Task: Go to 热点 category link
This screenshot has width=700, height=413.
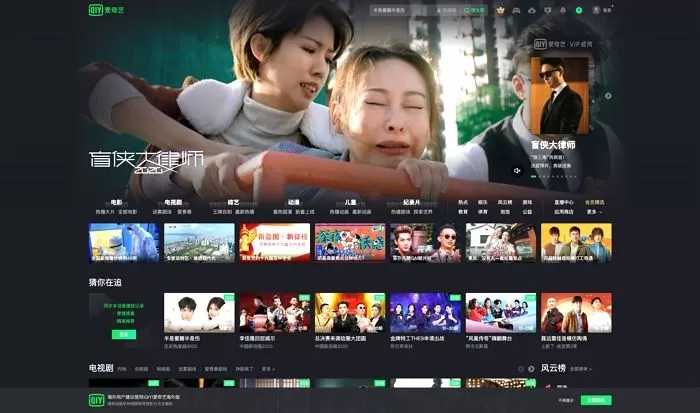Action: (x=463, y=202)
